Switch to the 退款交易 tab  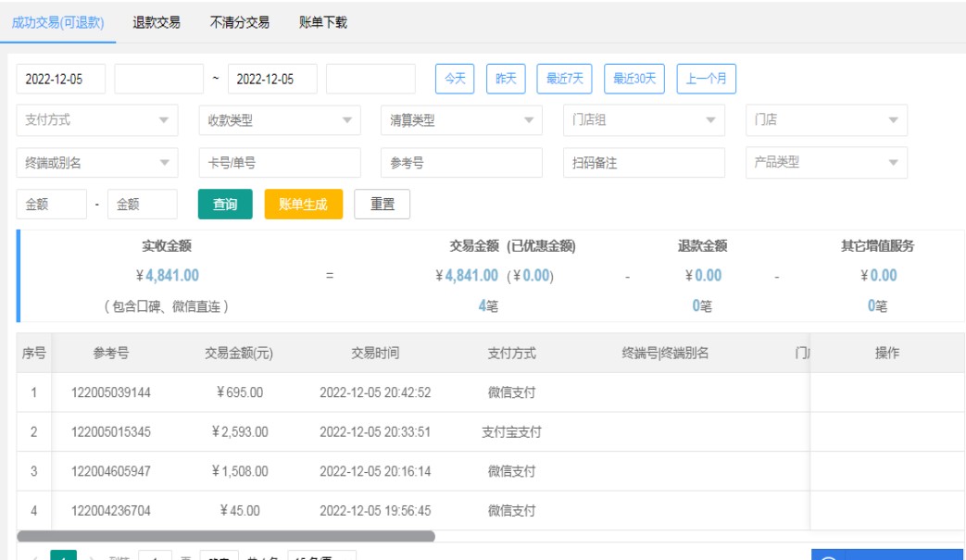pyautogui.click(x=157, y=22)
